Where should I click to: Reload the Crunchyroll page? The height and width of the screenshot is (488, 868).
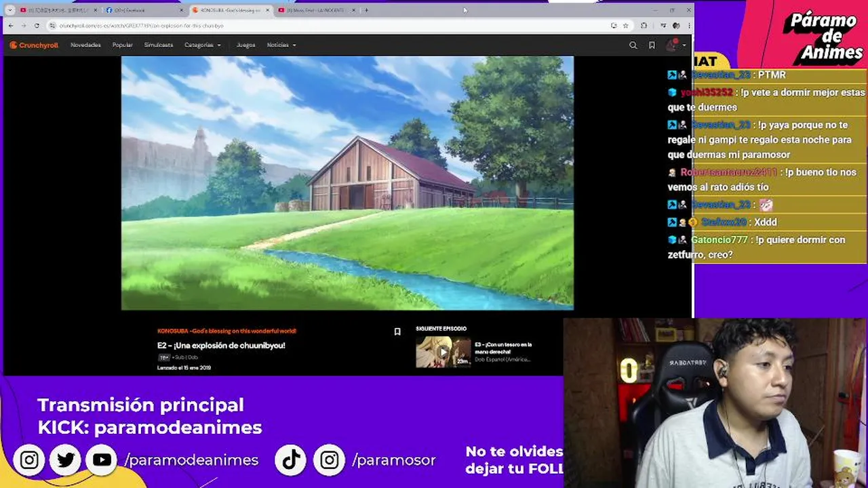(36, 26)
